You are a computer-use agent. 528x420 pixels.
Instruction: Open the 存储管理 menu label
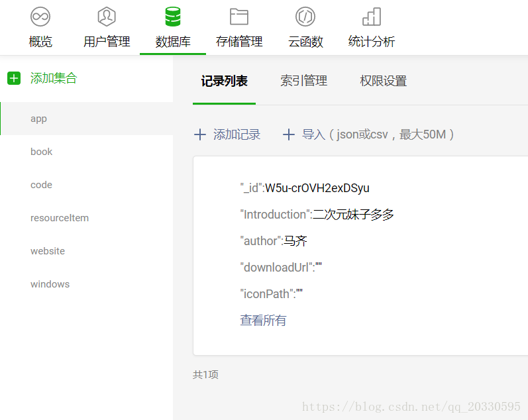tap(239, 42)
